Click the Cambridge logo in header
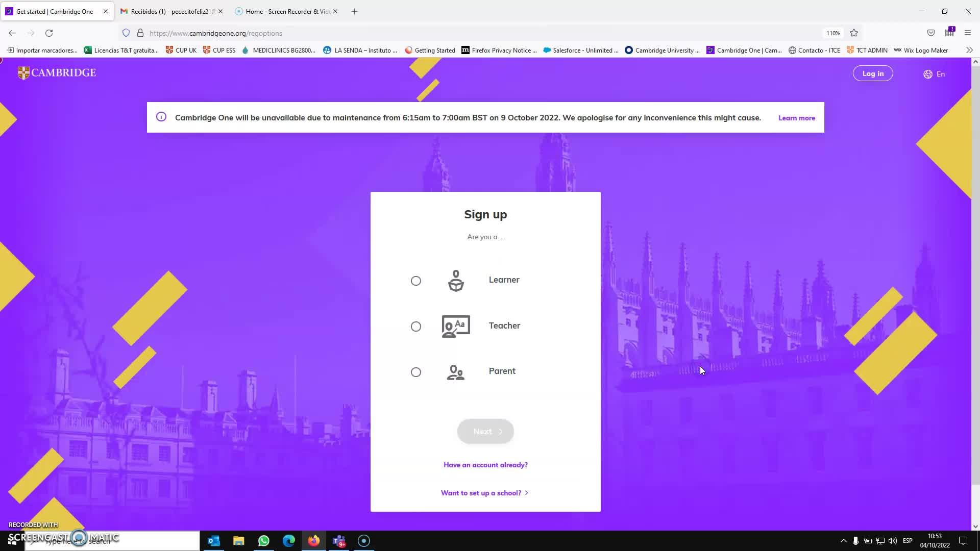 coord(57,73)
